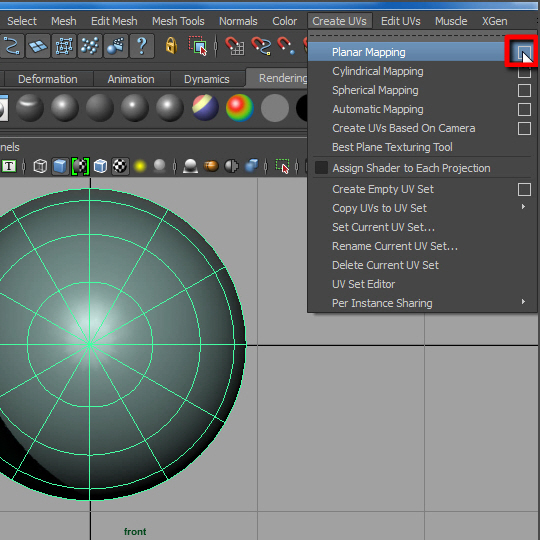Open Spherical Mapping options box
The width and height of the screenshot is (540, 540).
click(x=524, y=91)
